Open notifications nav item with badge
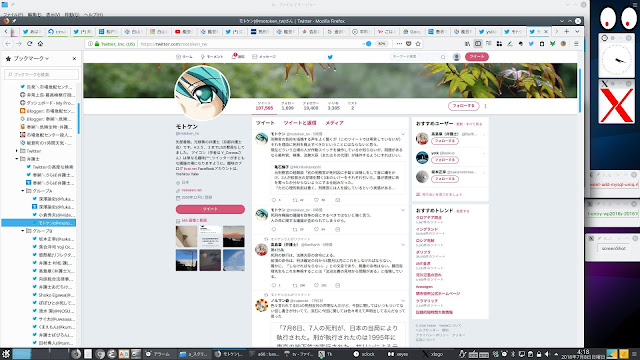Image resolution: width=640 pixels, height=360 pixels. (238, 56)
